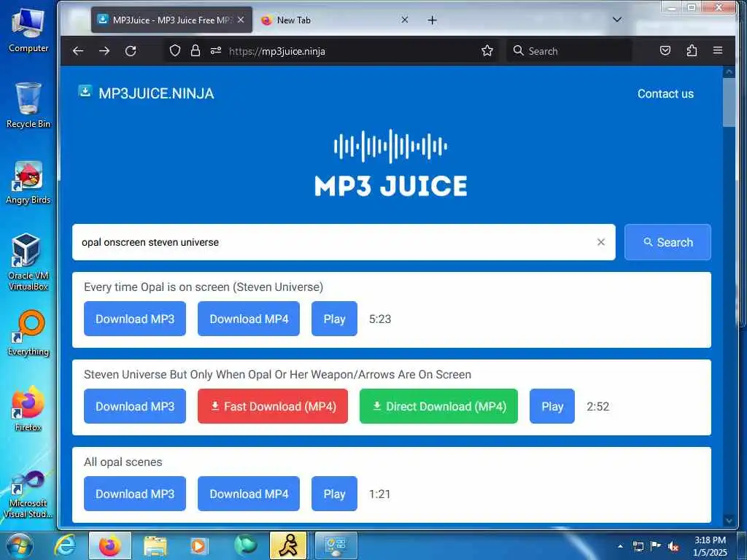This screenshot has width=747, height=560.
Task: Go back with the browser back arrow
Action: [x=78, y=51]
